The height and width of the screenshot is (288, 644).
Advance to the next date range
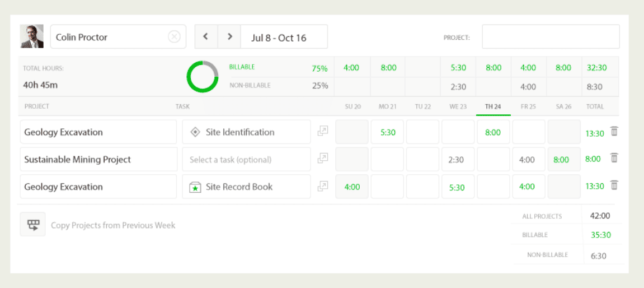coord(229,37)
